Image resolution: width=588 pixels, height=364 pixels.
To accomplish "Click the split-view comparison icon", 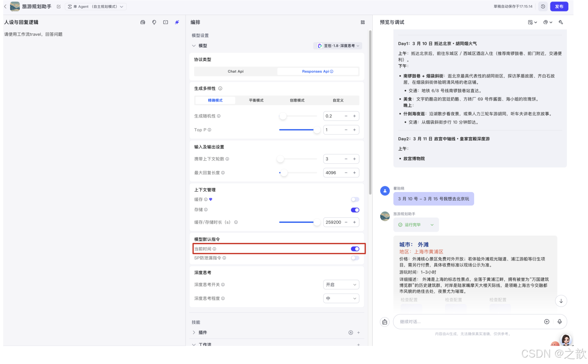I will click(166, 22).
